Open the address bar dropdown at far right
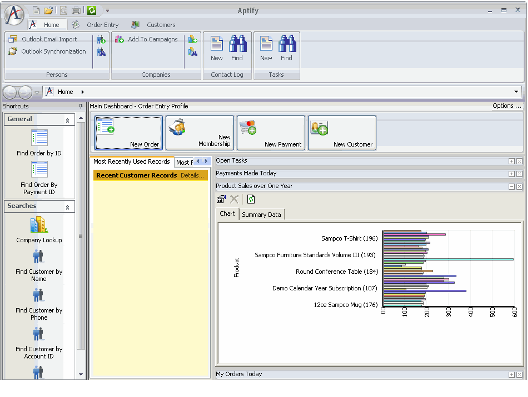This screenshot has width=528, height=397. (516, 92)
